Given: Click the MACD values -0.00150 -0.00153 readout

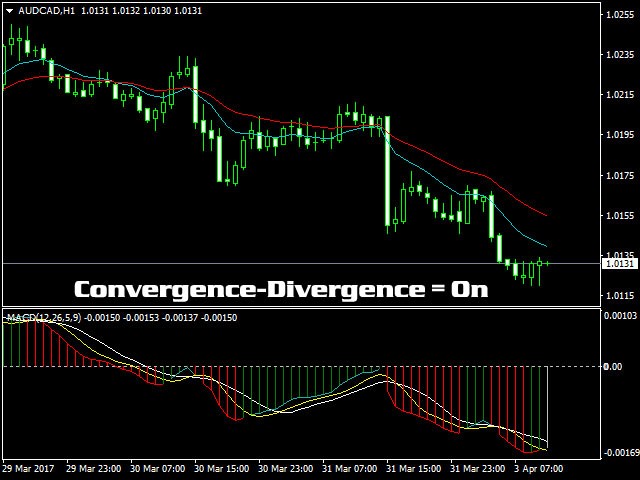Looking at the screenshot, I should pyautogui.click(x=121, y=318).
